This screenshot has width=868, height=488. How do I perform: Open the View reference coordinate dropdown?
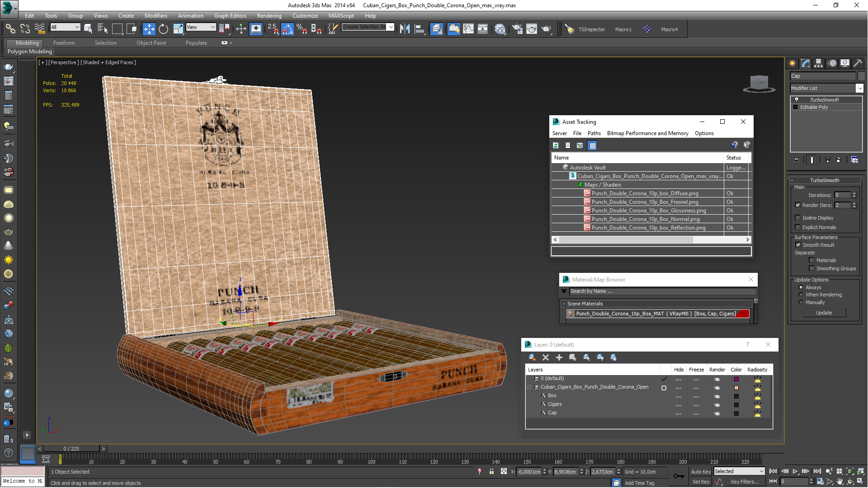[201, 27]
